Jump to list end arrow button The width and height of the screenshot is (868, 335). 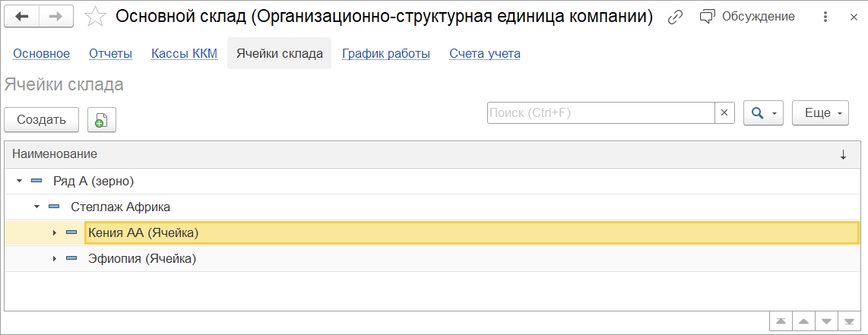pyautogui.click(x=849, y=321)
